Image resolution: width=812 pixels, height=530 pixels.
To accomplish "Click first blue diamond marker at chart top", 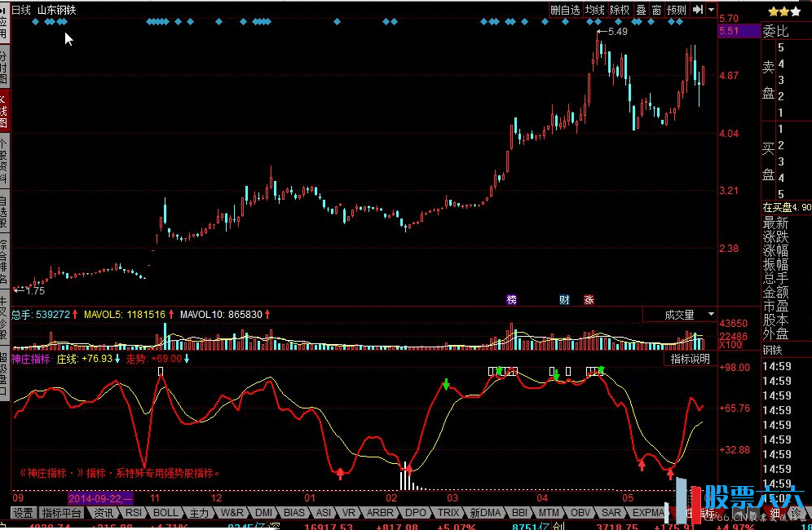I will pyautogui.click(x=35, y=23).
